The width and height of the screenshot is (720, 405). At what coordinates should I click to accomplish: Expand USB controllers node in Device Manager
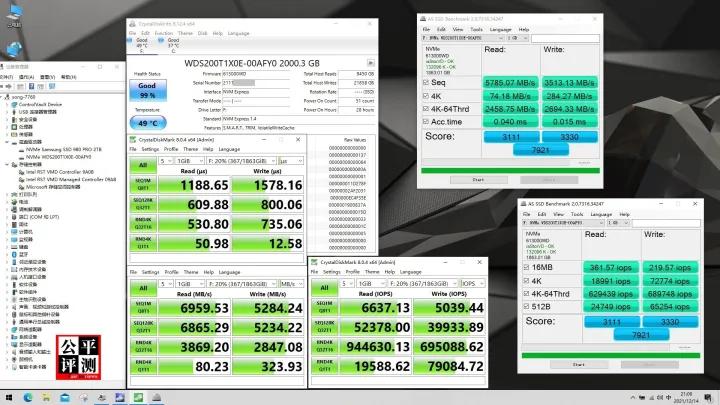(x=8, y=112)
